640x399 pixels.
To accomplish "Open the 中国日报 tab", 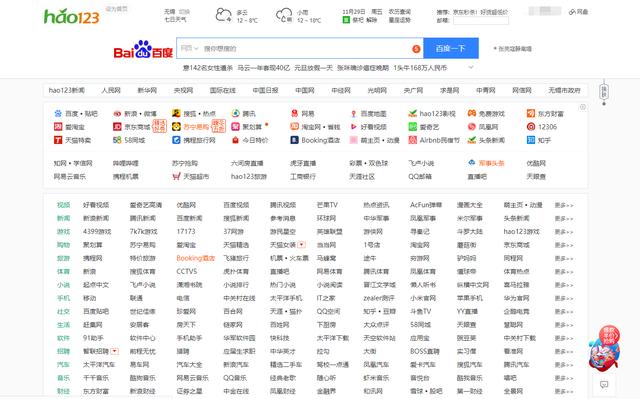I will coord(265,90).
